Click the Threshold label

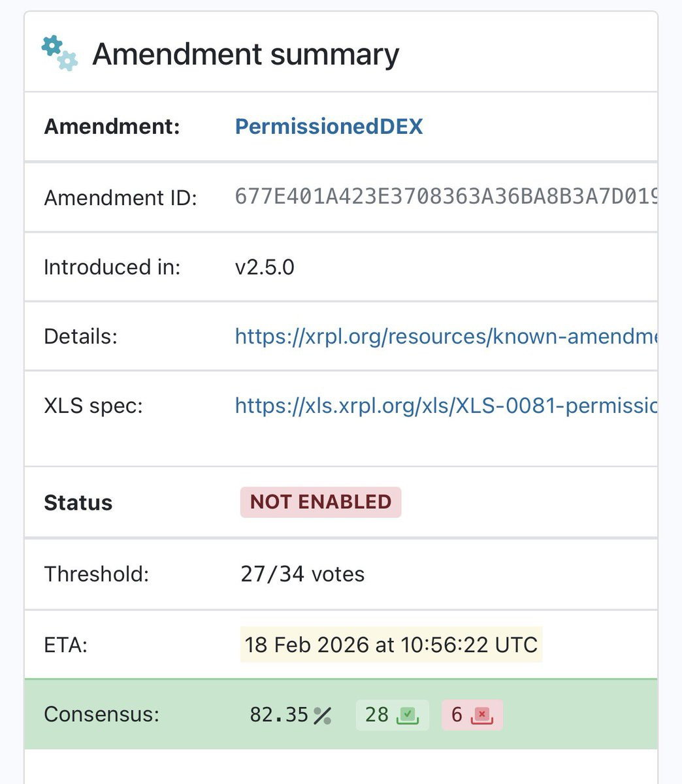coord(96,574)
